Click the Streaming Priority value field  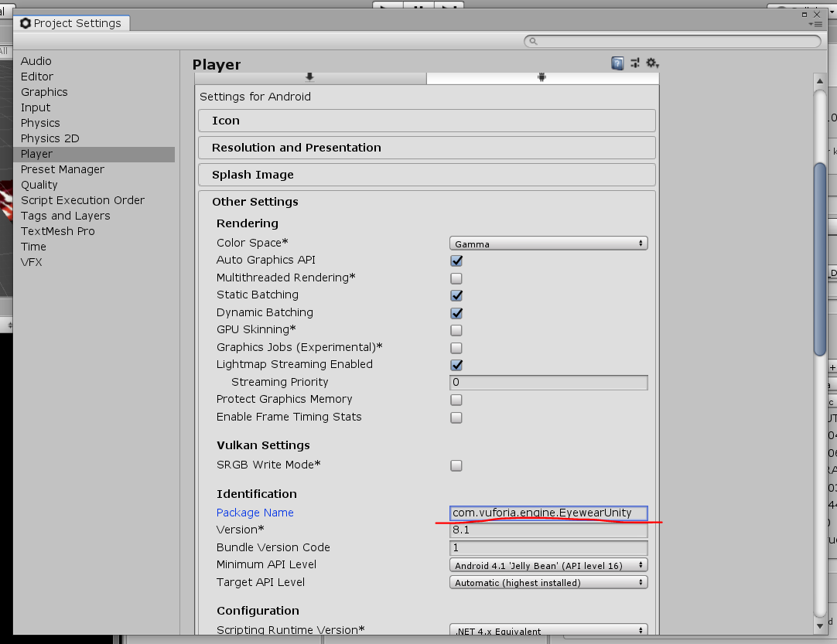[x=548, y=383]
